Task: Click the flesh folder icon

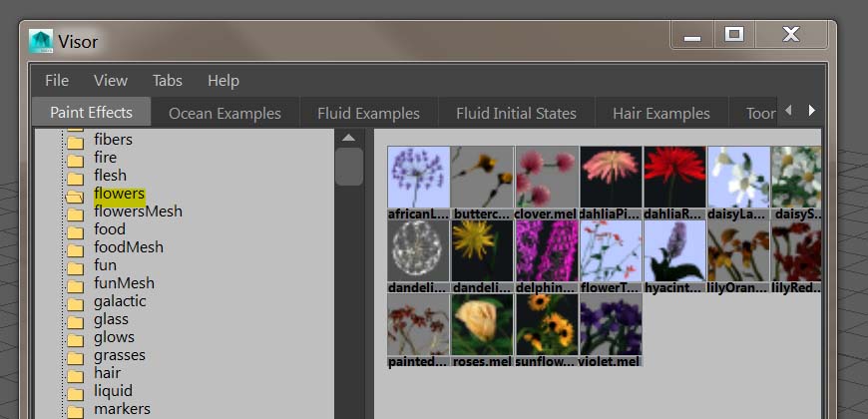Action: click(75, 179)
